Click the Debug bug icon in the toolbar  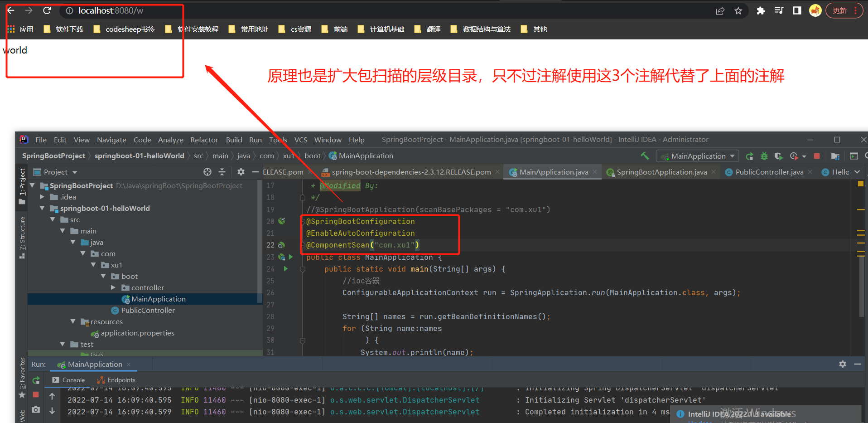pos(764,156)
